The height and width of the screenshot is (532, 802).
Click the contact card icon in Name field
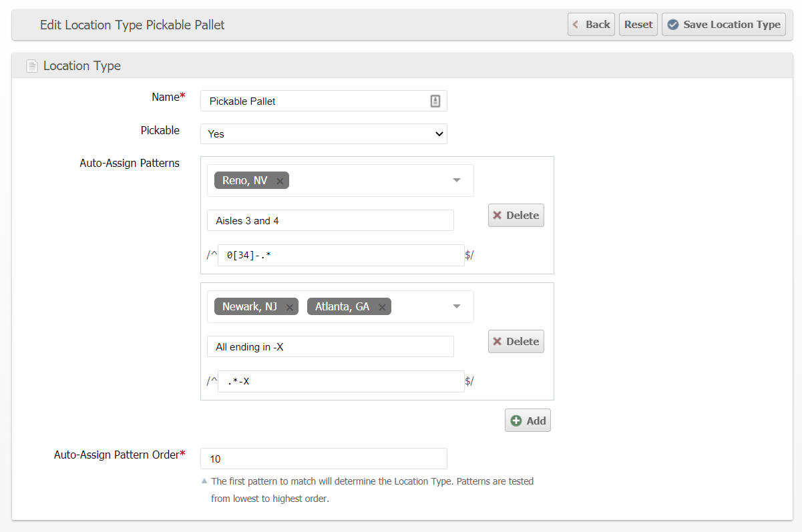(x=435, y=101)
